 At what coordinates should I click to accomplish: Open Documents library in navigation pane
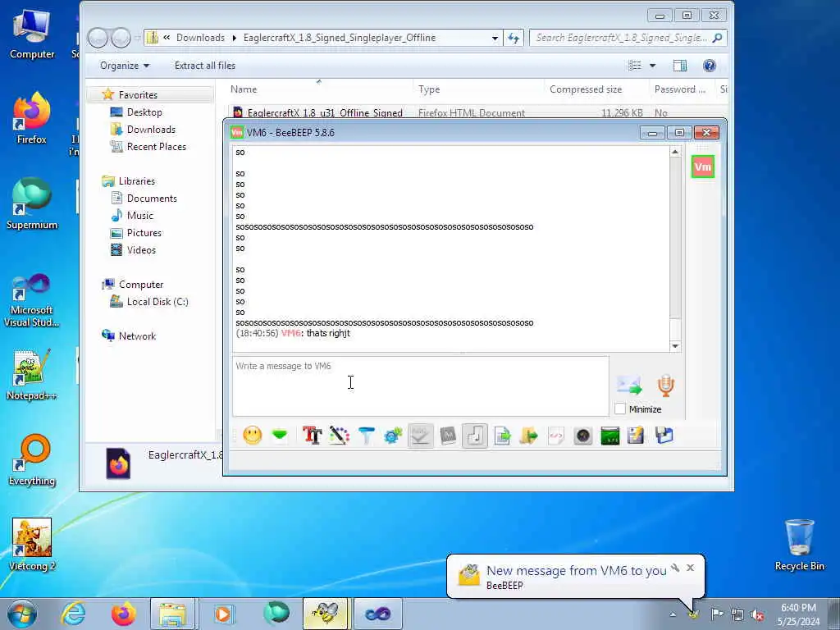click(152, 199)
